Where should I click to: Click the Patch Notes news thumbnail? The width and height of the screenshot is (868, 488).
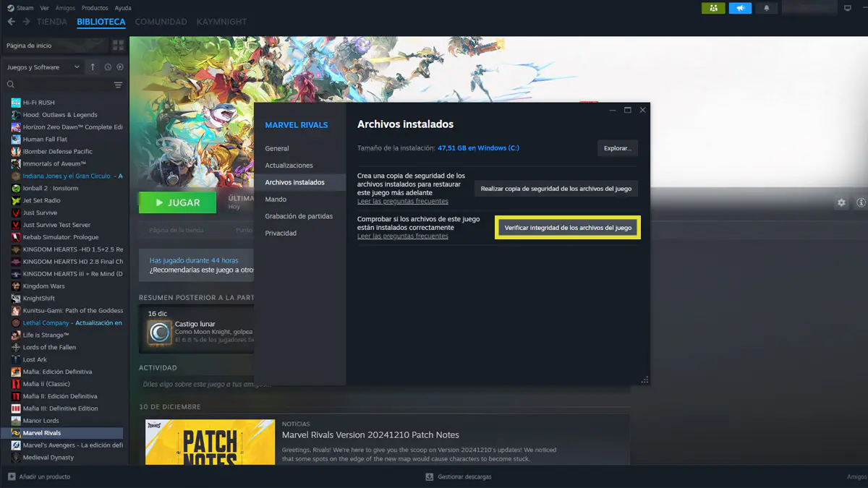tap(210, 442)
